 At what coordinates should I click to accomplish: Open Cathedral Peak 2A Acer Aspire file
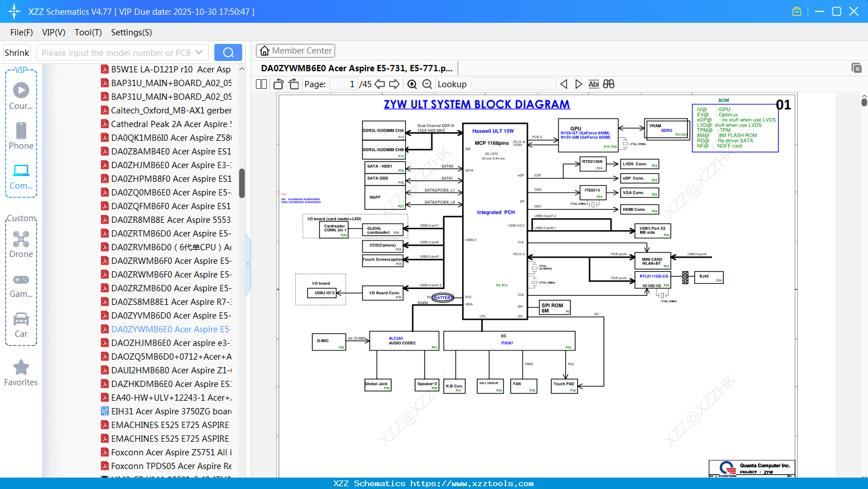(x=166, y=124)
